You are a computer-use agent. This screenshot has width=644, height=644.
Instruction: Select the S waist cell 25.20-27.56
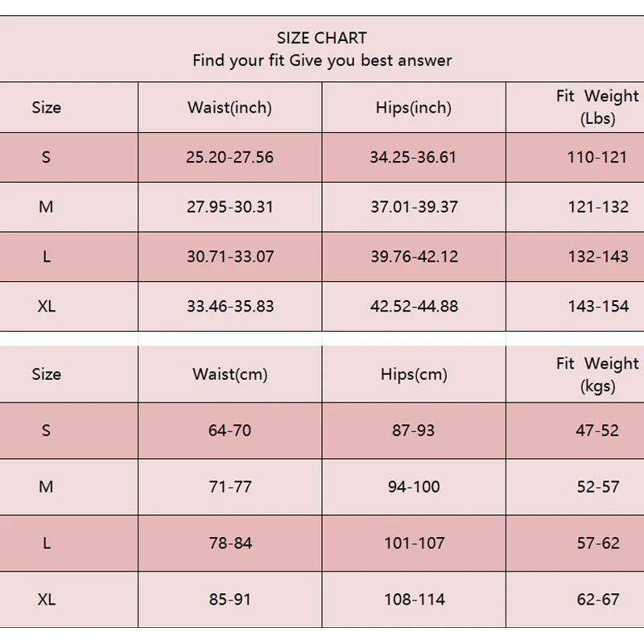point(229,157)
